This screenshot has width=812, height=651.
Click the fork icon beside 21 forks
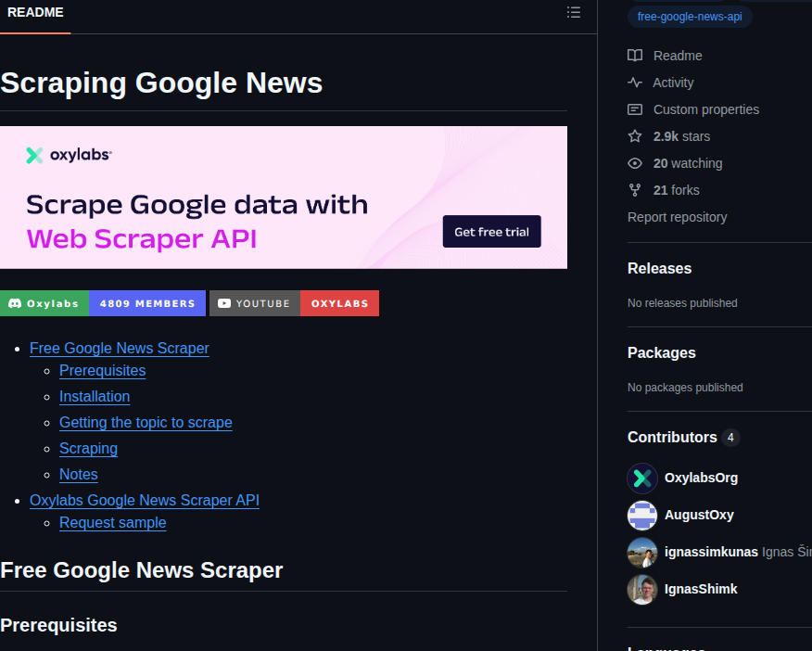pos(635,190)
